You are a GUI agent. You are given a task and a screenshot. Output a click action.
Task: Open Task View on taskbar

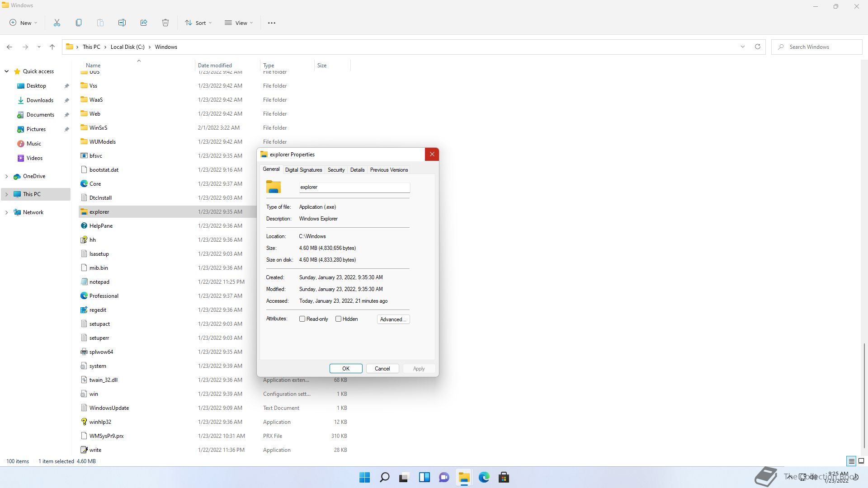point(404,477)
